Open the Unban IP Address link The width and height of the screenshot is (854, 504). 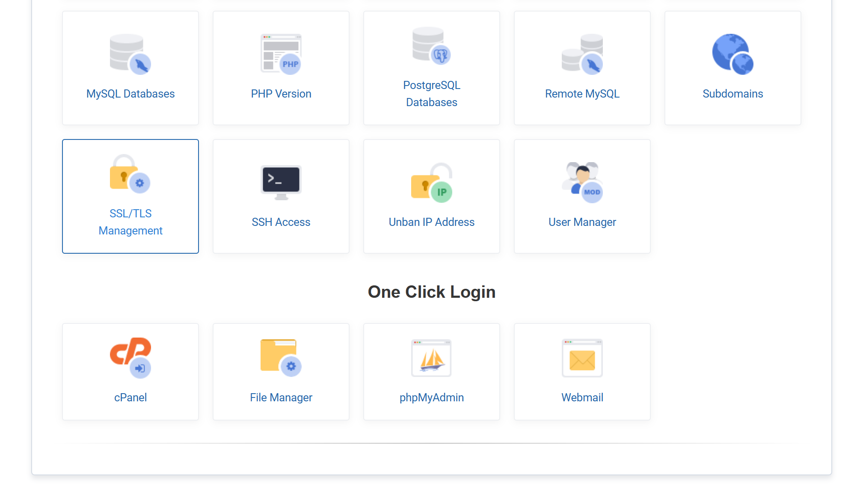pyautogui.click(x=432, y=222)
